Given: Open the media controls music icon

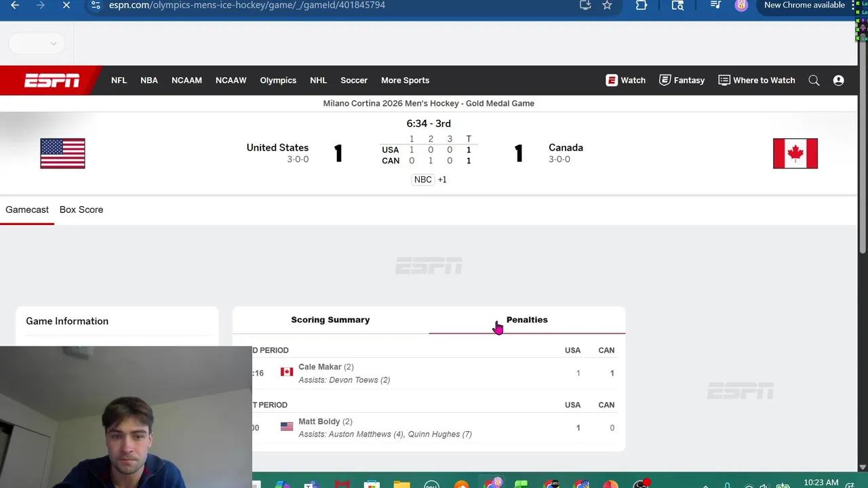Looking at the screenshot, I should [x=715, y=5].
